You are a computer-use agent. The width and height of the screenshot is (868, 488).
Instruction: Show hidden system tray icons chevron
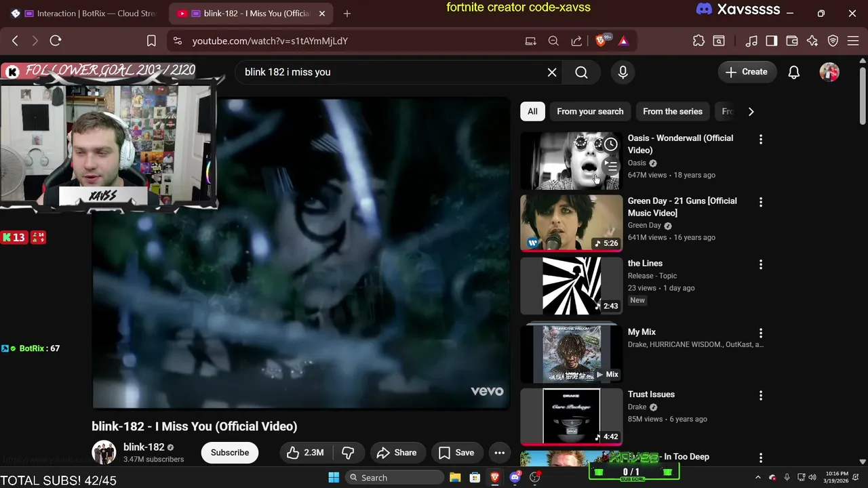pos(758,477)
